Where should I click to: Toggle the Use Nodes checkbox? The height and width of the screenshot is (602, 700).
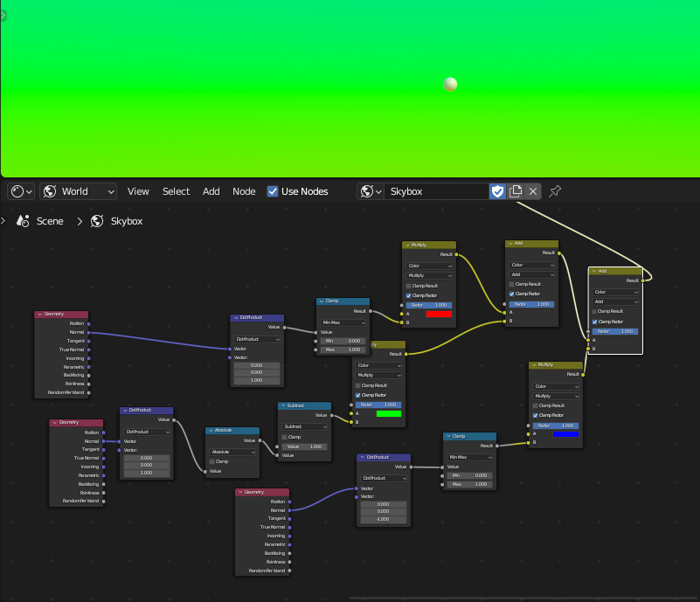274,191
